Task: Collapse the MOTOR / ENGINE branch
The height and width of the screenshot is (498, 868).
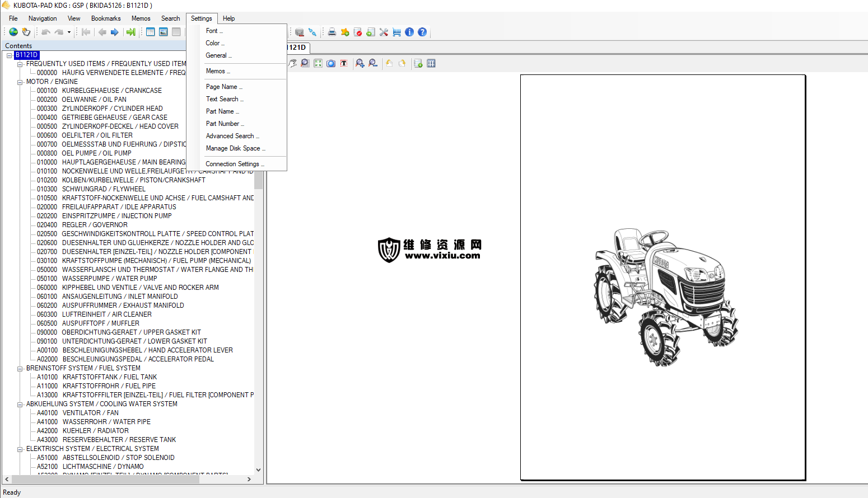Action: pos(20,82)
